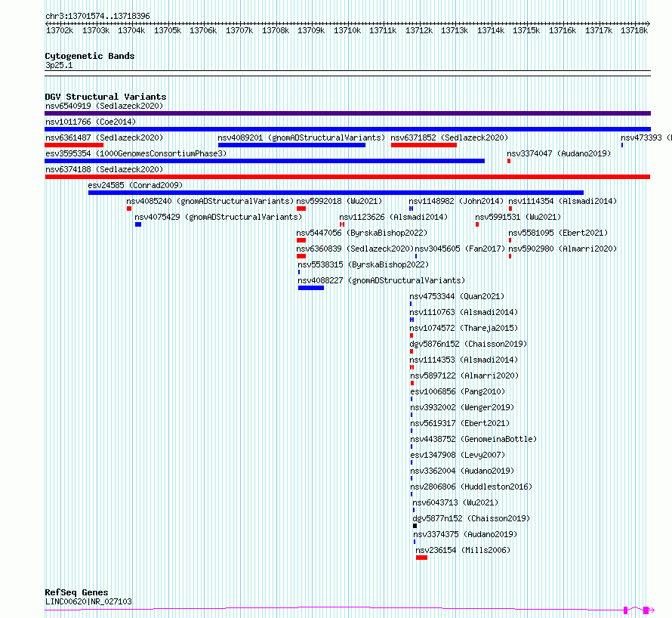
Task: Open nsv5902980 (Almarri2020) variant
Action: 563,249
